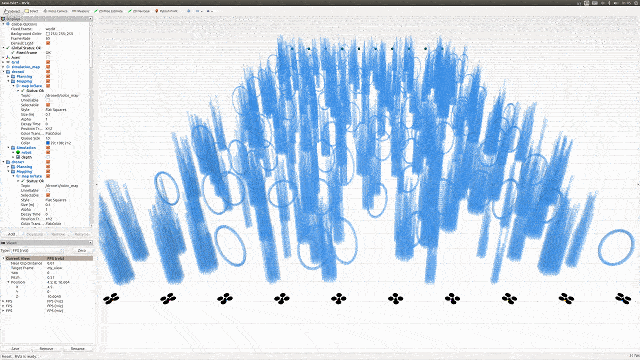Click the Views panel header icon

pyautogui.click(x=3, y=243)
